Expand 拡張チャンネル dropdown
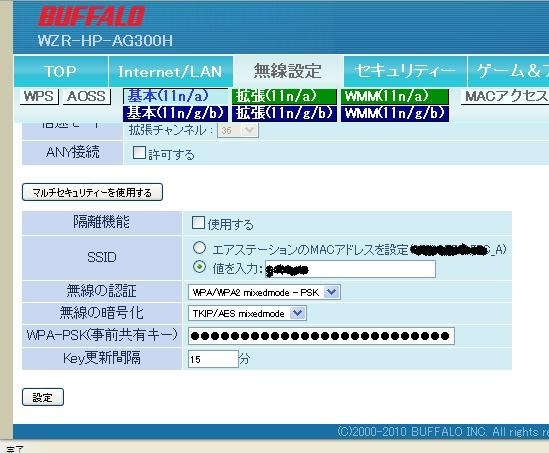 238,131
